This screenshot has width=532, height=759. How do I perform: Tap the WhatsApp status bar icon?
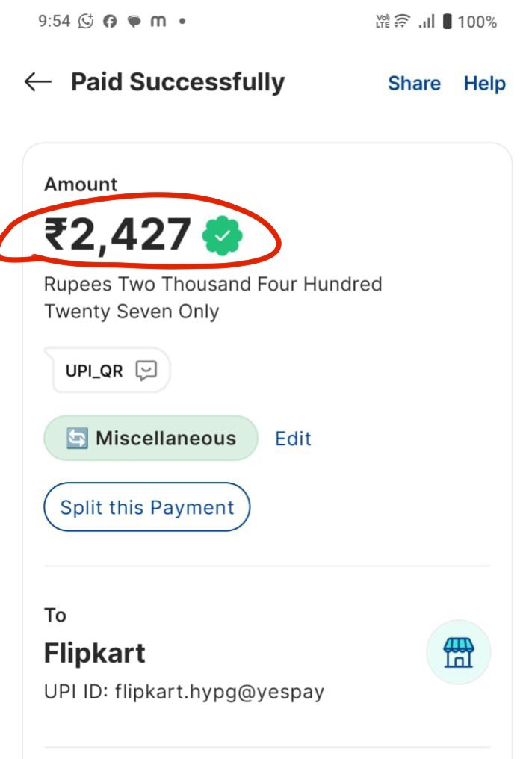pos(86,22)
